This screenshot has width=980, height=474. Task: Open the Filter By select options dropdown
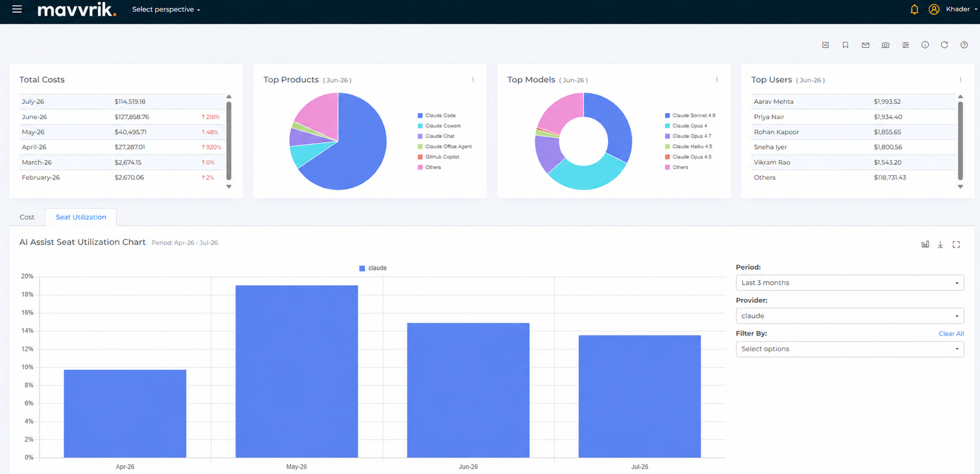pyautogui.click(x=849, y=349)
